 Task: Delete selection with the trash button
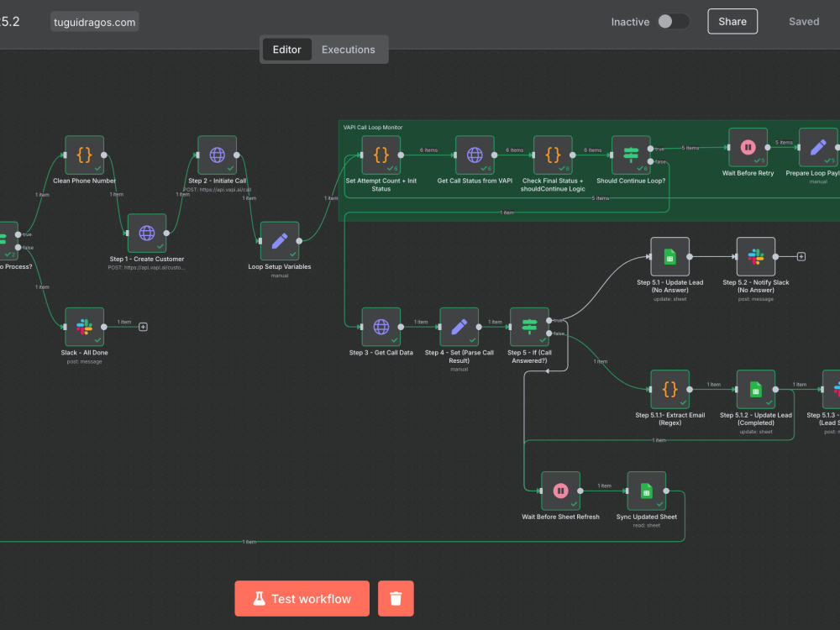pos(396,598)
